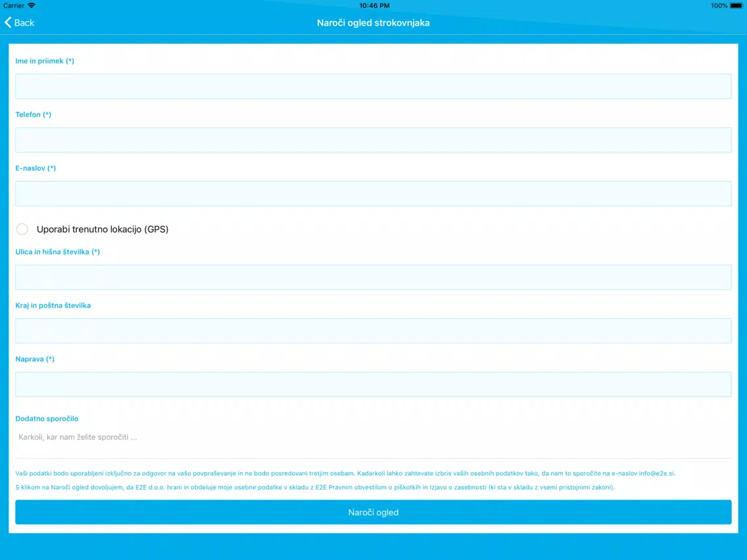Focus the Naprava input field
This screenshot has height=560, width=747.
373,385
